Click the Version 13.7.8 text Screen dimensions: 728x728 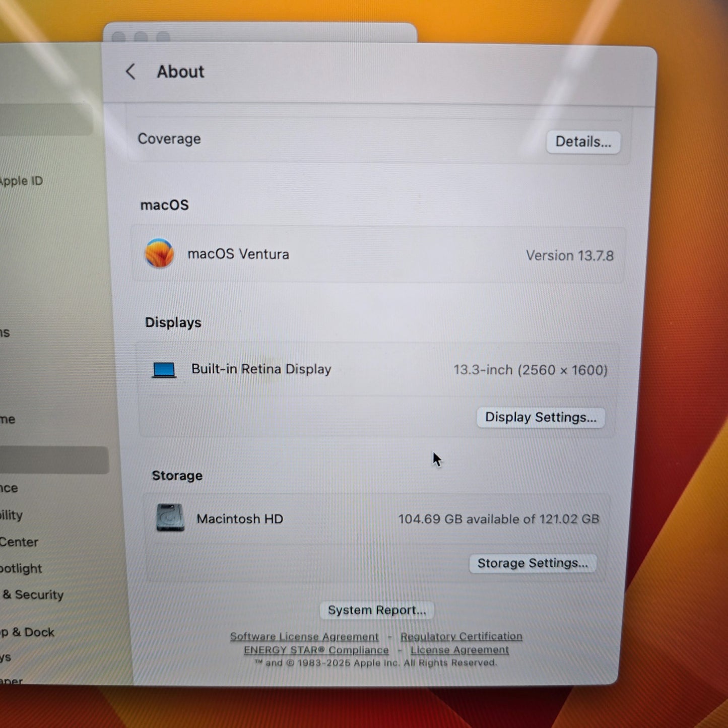(x=569, y=256)
